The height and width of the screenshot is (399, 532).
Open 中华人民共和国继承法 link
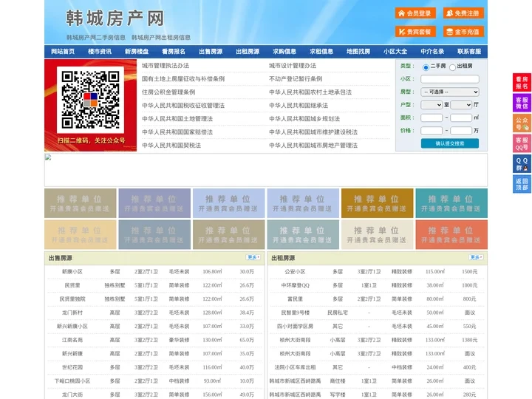pos(299,106)
